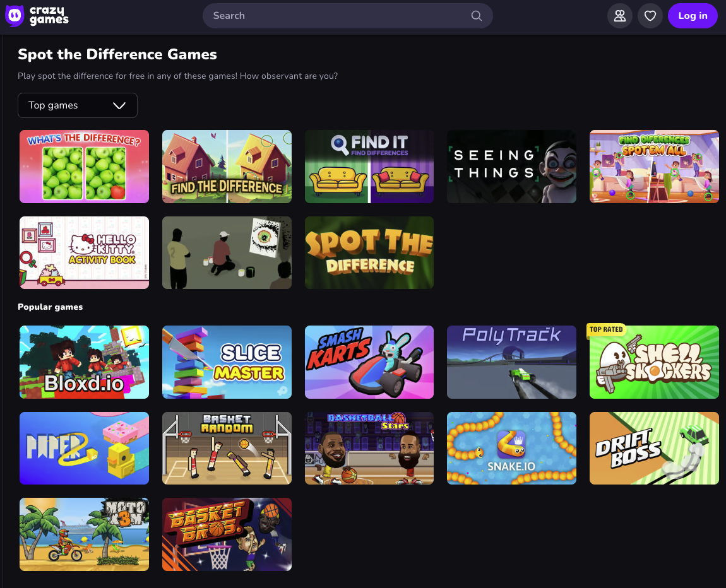The height and width of the screenshot is (588, 726).
Task: Open Seeing Things game
Action: 511,167
